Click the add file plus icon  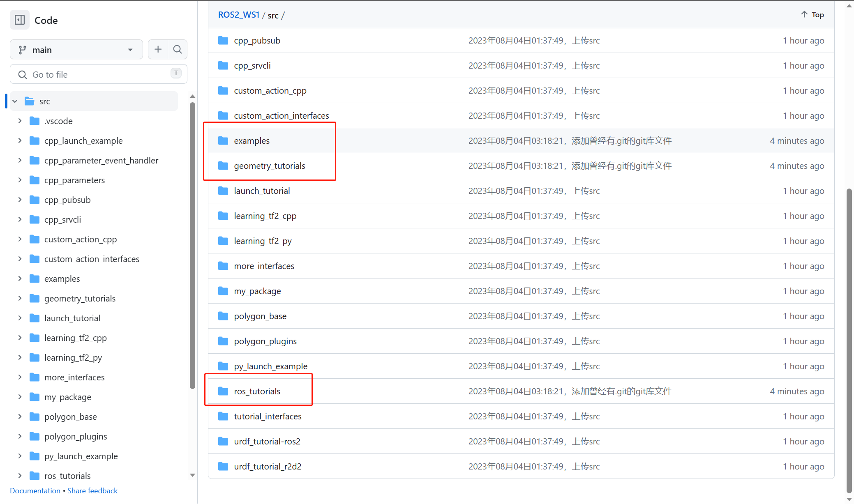[158, 49]
